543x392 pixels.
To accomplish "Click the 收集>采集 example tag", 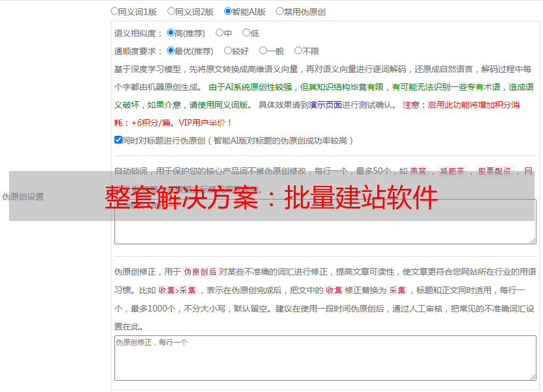I will coord(177,291).
